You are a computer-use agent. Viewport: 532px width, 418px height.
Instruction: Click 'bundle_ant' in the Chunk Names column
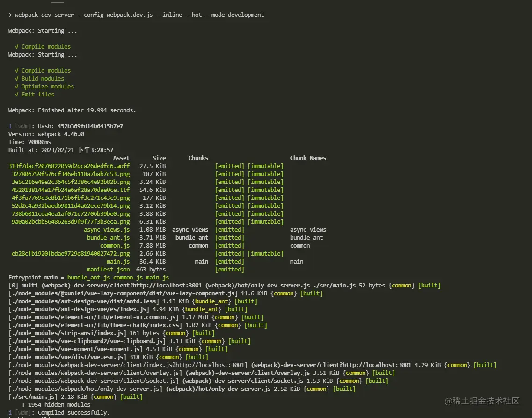coord(306,238)
